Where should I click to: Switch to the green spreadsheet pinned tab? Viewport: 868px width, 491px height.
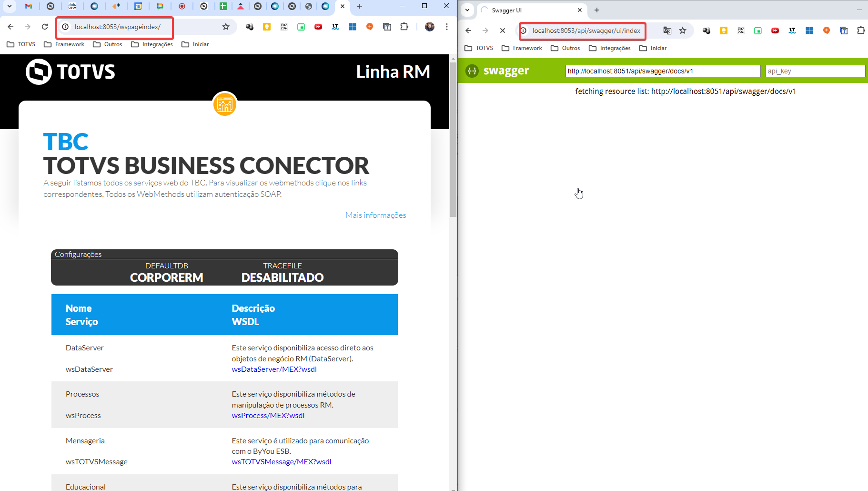223,6
